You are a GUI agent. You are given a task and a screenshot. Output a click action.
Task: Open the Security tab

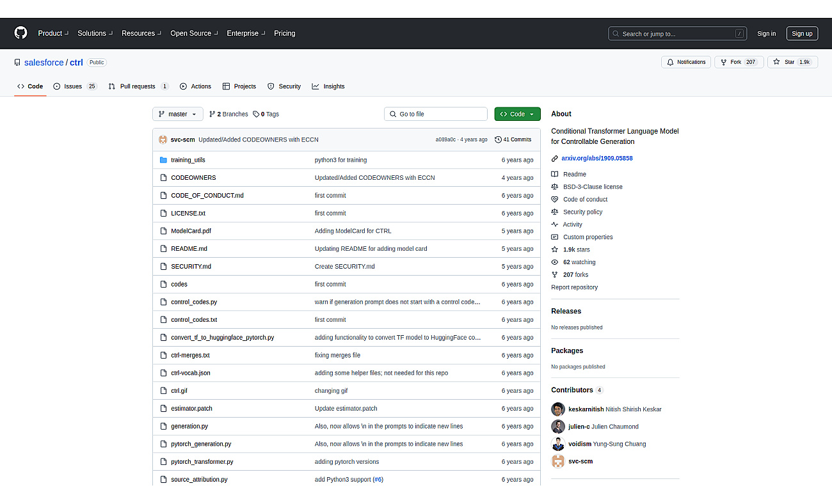point(284,86)
